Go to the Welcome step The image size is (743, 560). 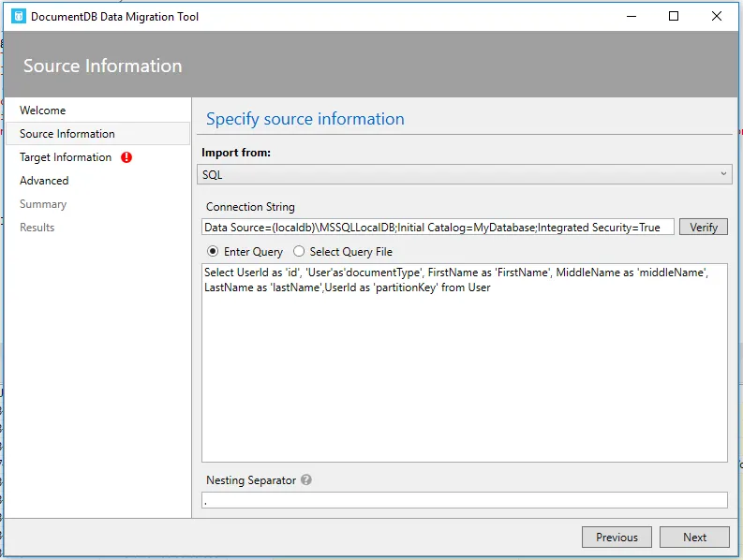(43, 111)
